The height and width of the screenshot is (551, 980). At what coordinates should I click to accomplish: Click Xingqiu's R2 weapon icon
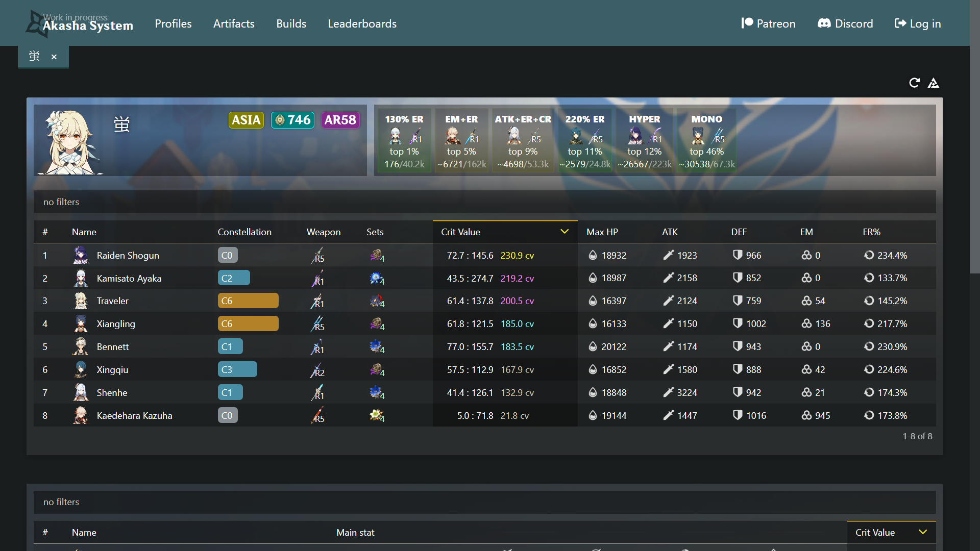(x=317, y=369)
